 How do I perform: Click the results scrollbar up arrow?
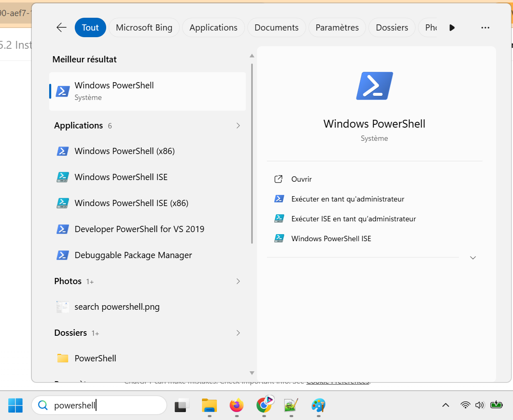point(252,55)
